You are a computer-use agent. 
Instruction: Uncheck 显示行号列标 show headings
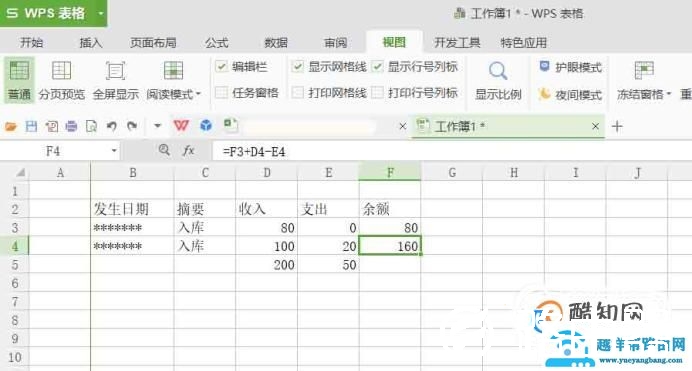[x=377, y=67]
